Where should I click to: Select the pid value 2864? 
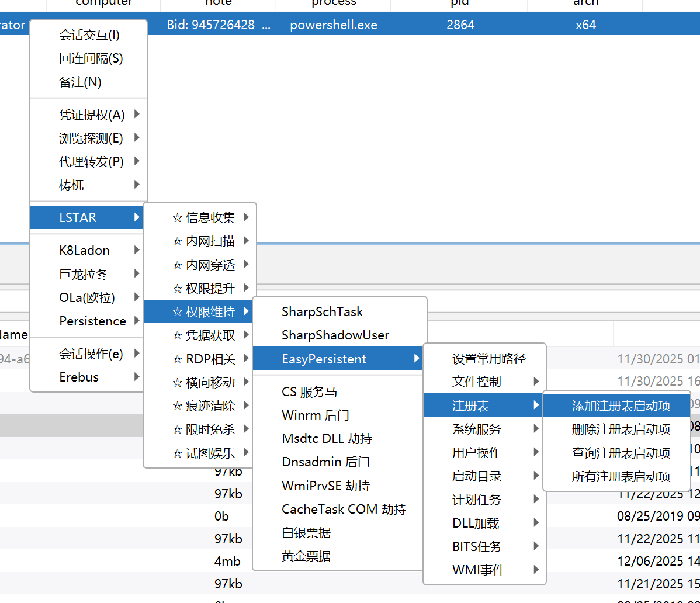(460, 25)
